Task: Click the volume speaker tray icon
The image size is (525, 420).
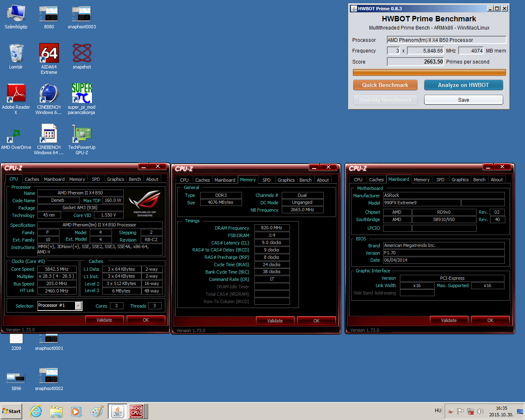Action: coord(480,411)
